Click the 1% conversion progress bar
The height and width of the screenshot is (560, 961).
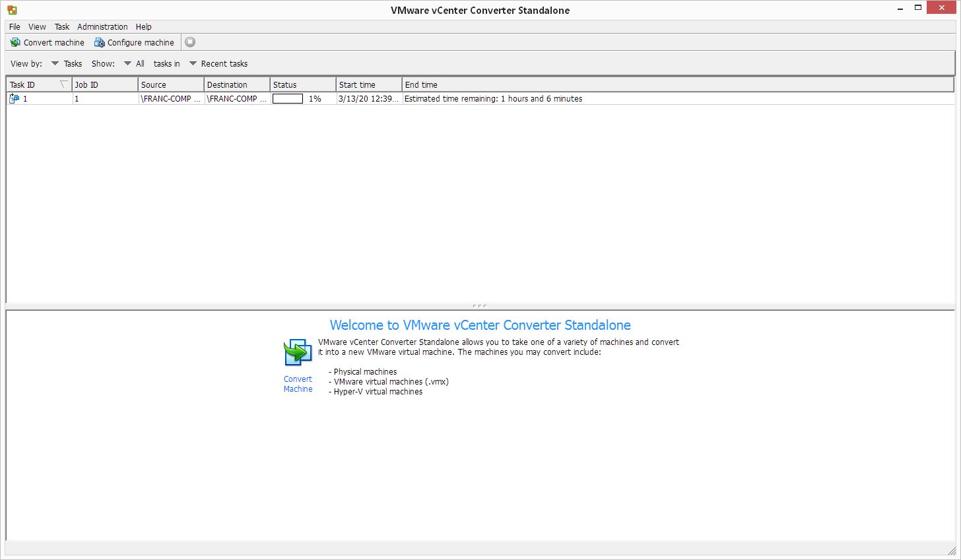click(288, 99)
